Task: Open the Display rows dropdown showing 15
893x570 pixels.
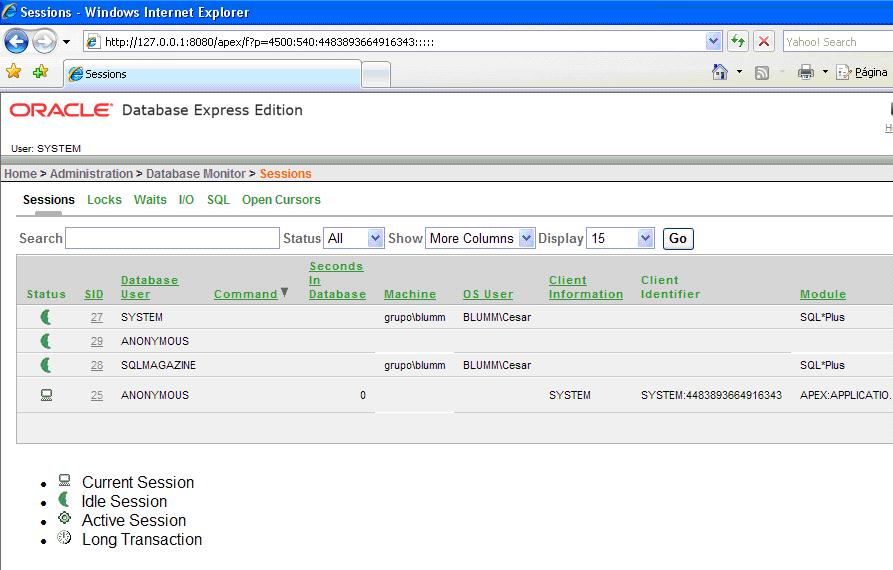Action: 620,238
